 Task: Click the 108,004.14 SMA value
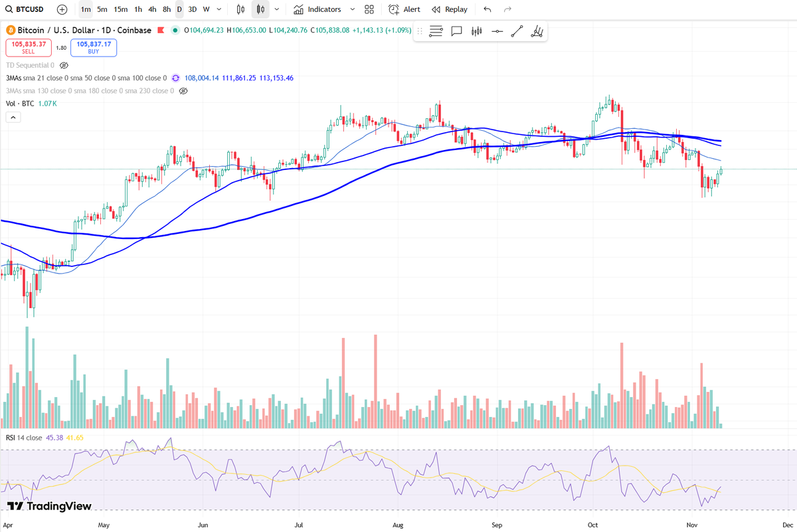pos(202,78)
